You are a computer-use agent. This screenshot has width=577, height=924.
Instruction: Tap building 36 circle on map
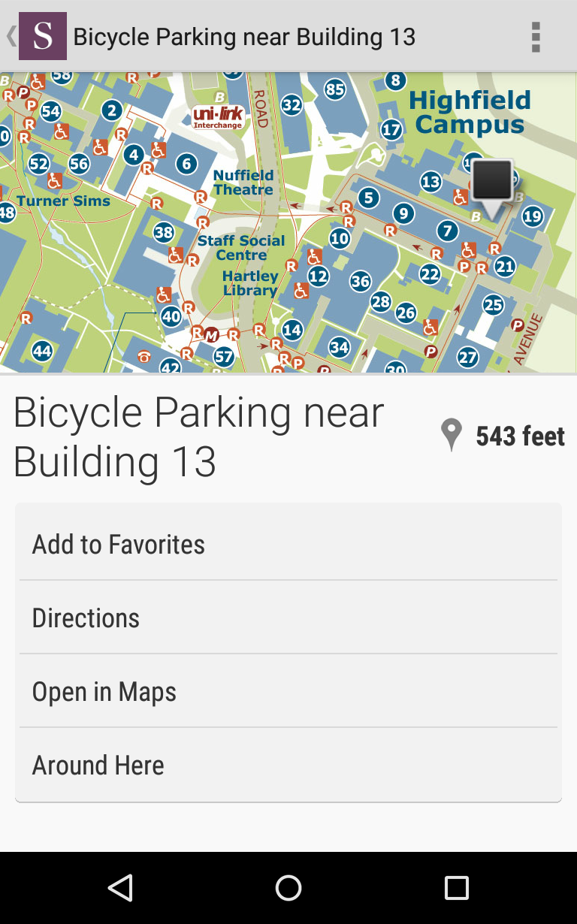[361, 282]
